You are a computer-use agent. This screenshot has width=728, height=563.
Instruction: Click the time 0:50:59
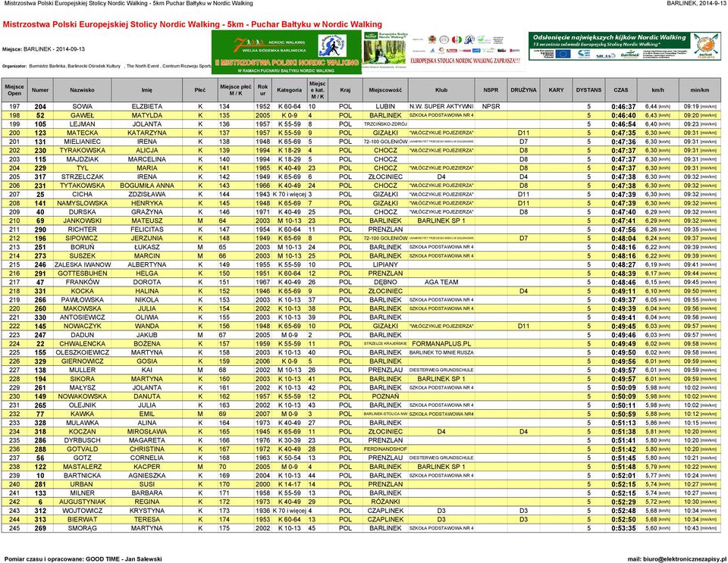coord(623,414)
